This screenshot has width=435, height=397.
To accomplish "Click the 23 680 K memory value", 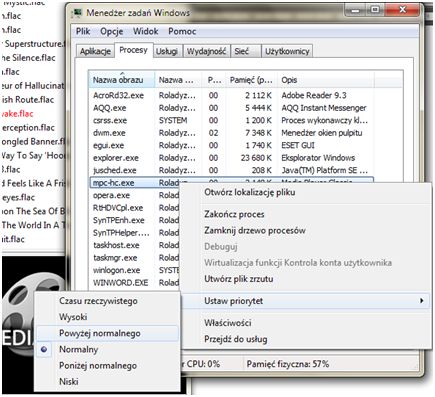I will pyautogui.click(x=256, y=158).
